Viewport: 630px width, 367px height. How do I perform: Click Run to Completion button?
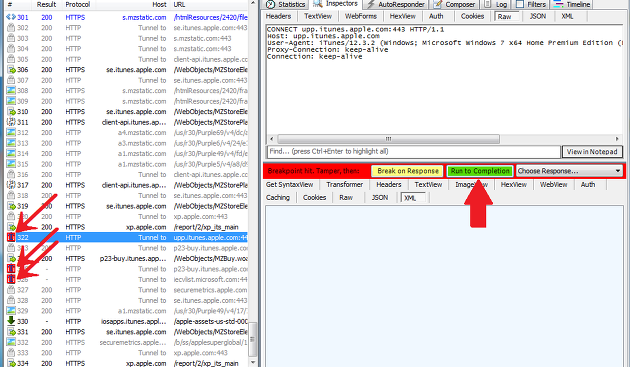tap(480, 171)
